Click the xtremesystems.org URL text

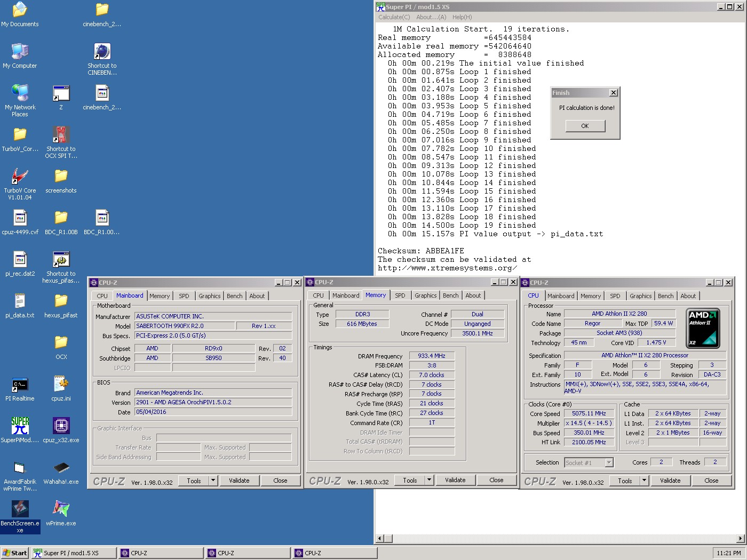point(447,268)
